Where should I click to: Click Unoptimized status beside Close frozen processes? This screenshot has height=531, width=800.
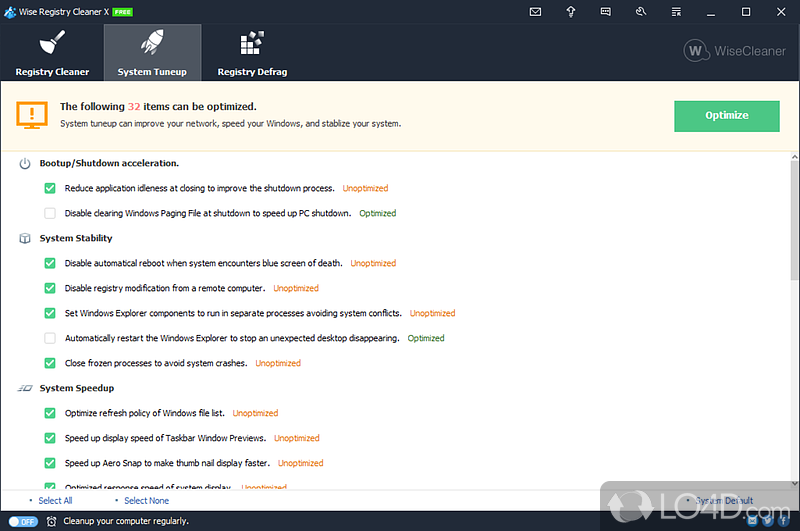click(x=278, y=363)
